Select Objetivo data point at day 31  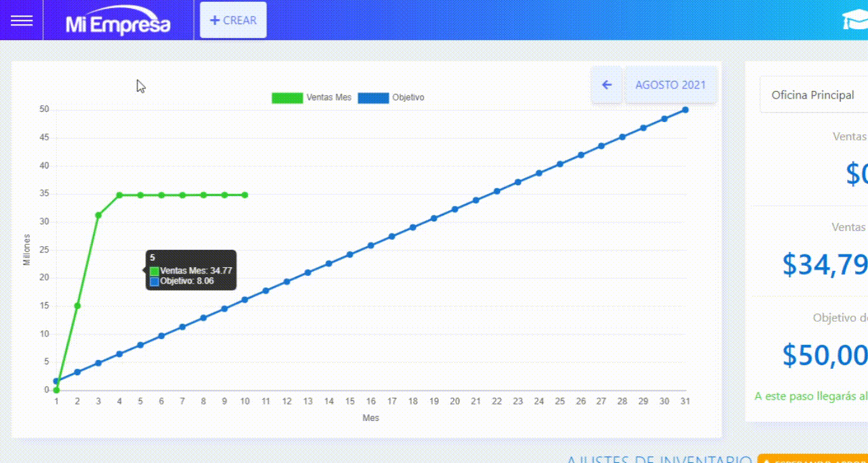tap(685, 109)
